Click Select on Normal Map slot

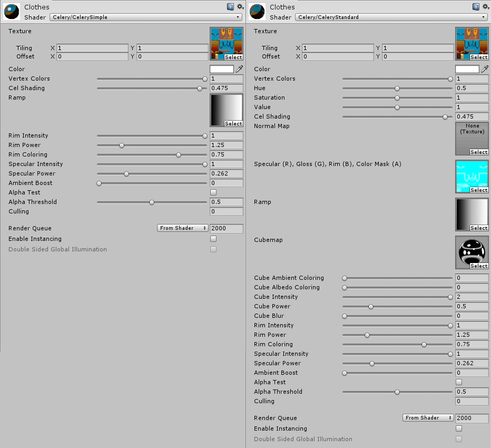pos(479,152)
